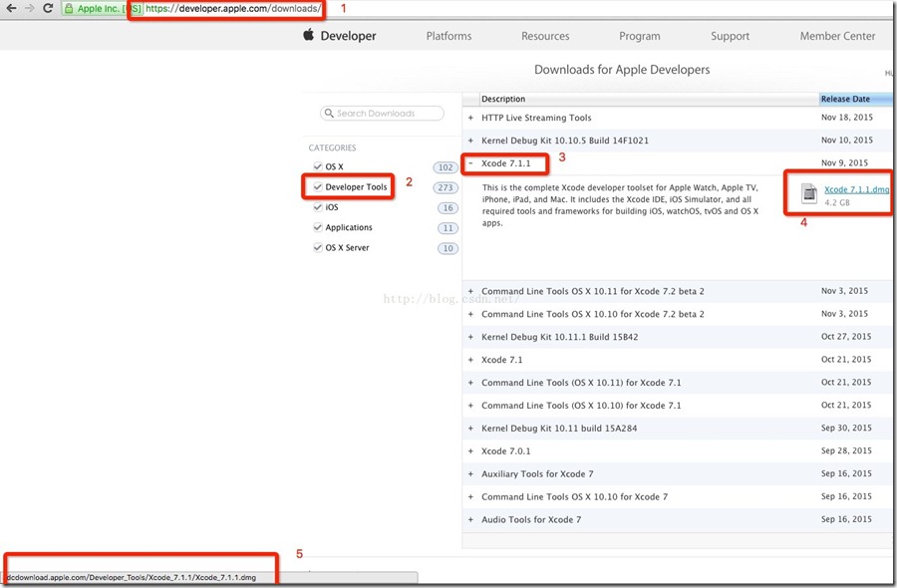Click the Nov 18, 2015 release date
Image resolution: width=897 pixels, height=588 pixels.
(x=846, y=118)
